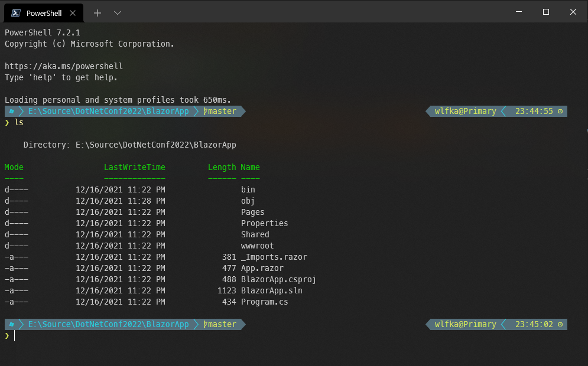Click the '_Imports.razor' file name
The height and width of the screenshot is (366, 588).
[x=274, y=257]
